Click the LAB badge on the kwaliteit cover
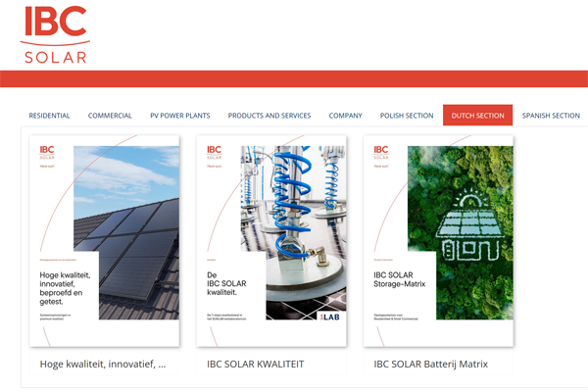The width and height of the screenshot is (588, 392). click(330, 317)
